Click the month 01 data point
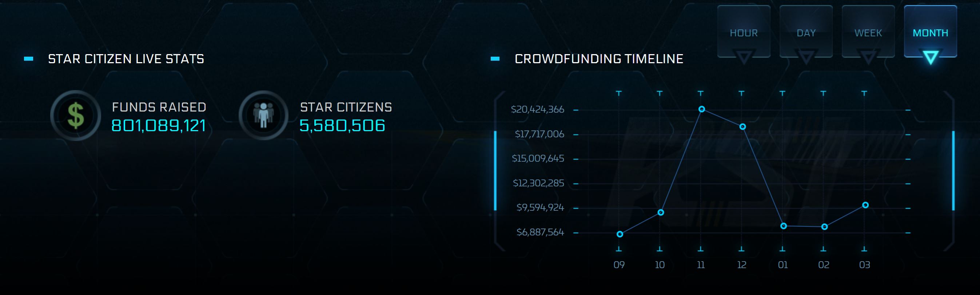Image resolution: width=980 pixels, height=295 pixels. [784, 226]
